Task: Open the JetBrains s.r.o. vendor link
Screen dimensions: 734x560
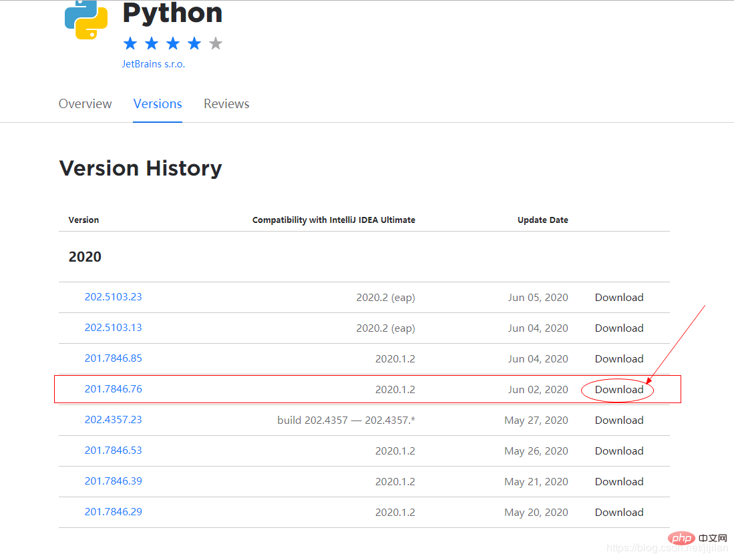Action: tap(153, 64)
